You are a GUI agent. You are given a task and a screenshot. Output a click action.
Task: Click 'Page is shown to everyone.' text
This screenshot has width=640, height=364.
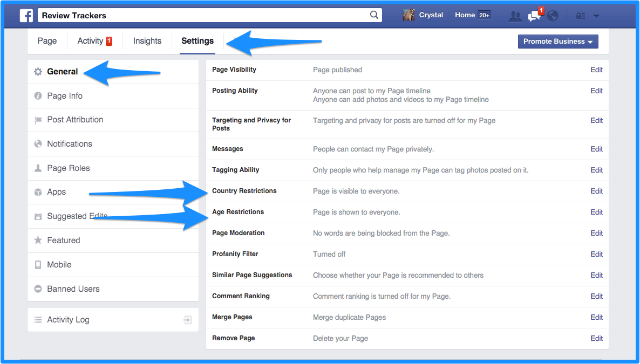357,212
